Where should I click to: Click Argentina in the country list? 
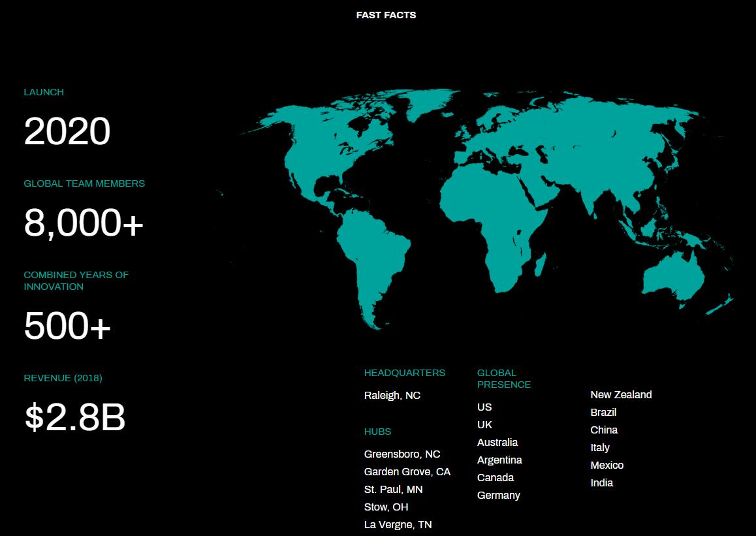499,460
